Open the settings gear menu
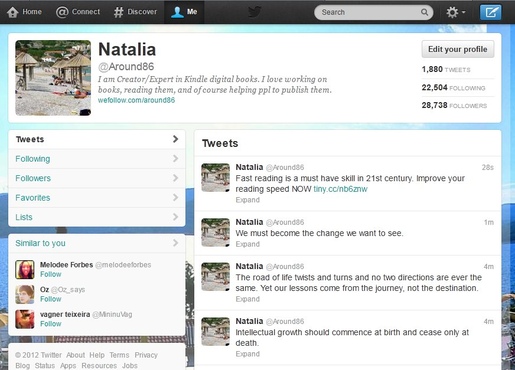The height and width of the screenshot is (370, 515). pos(455,12)
